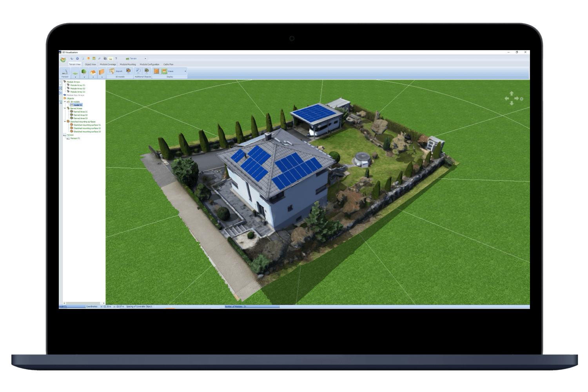
Task: Click the Import 3D model button
Action: point(116,71)
